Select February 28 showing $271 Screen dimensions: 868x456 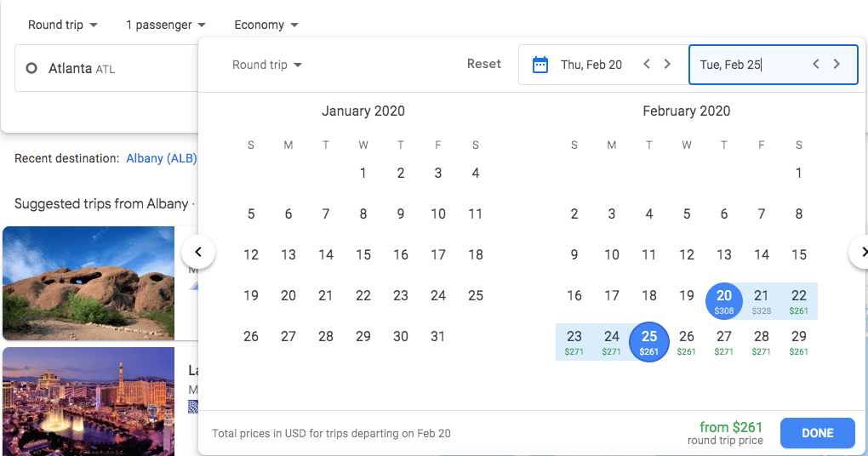click(x=762, y=341)
